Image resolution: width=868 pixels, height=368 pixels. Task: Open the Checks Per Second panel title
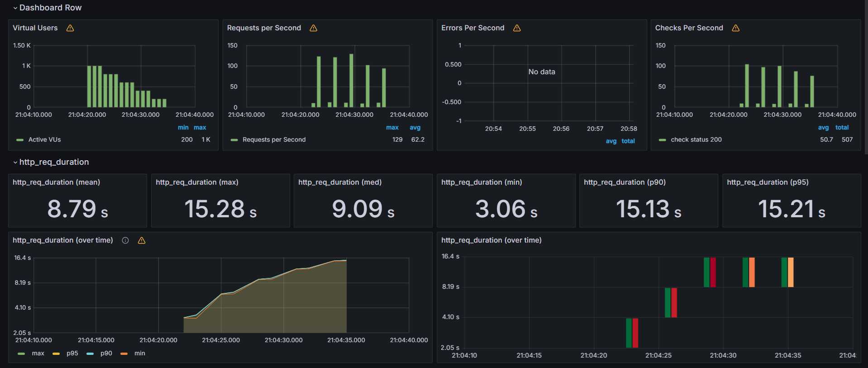689,28
